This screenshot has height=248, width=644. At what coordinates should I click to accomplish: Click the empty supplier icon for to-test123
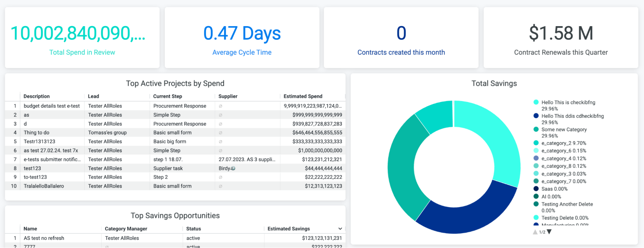coord(220,177)
